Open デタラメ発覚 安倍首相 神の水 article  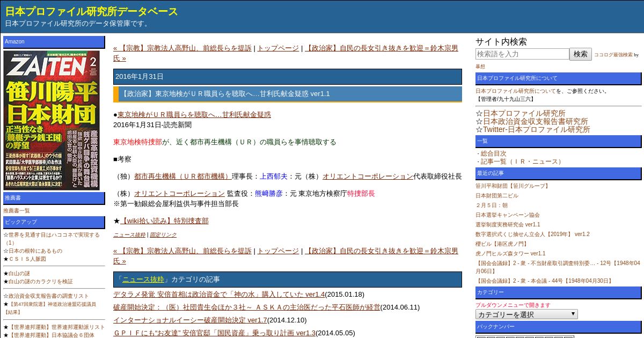pyautogui.click(x=219, y=295)
